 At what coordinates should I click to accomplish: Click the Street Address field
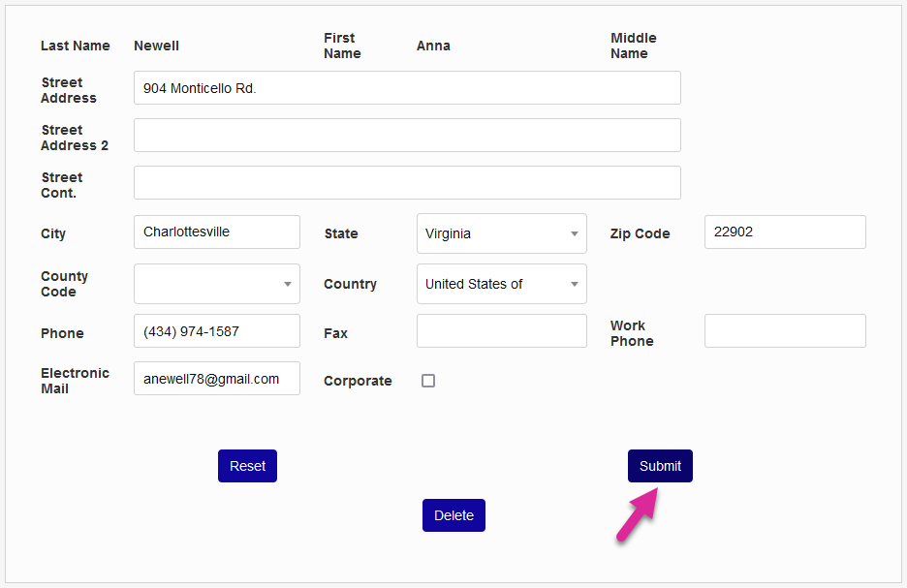coord(407,88)
